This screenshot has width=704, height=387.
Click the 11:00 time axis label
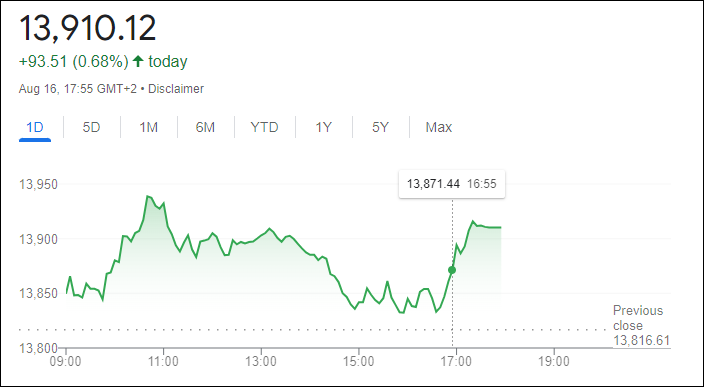(x=163, y=361)
